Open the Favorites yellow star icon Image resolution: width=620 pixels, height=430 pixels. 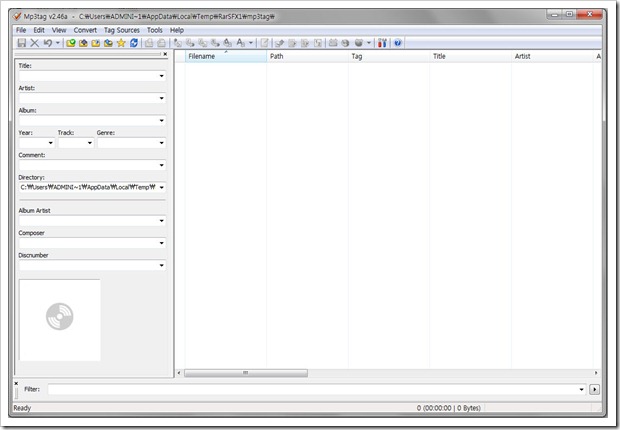121,43
